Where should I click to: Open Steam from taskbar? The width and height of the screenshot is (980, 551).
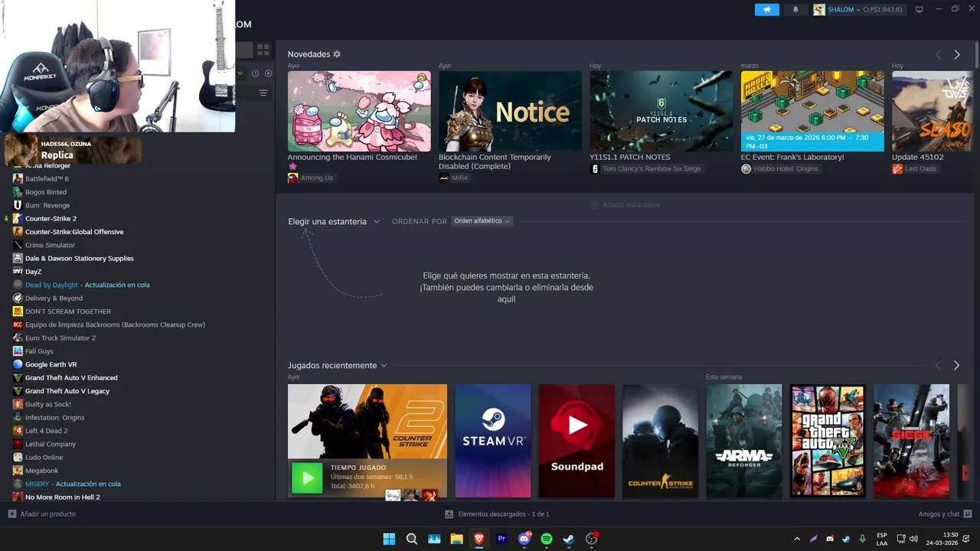pyautogui.click(x=569, y=539)
